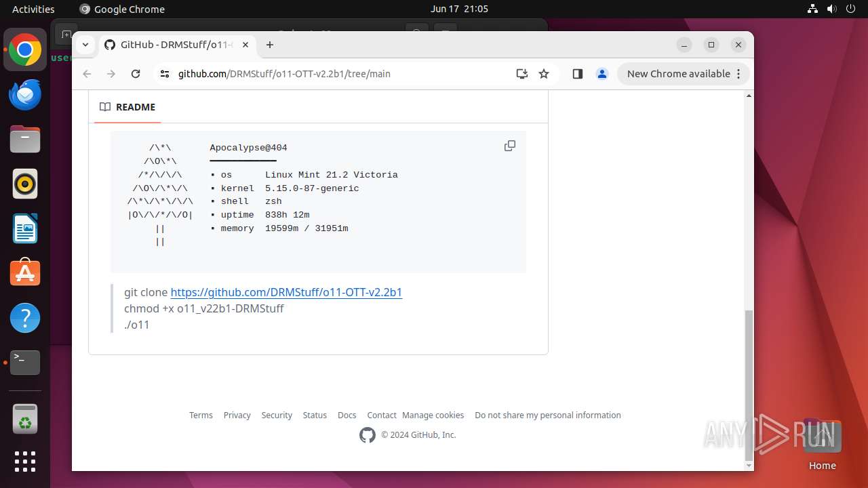Open the network status tray icon
Screen dimensions: 868x488
click(813, 9)
